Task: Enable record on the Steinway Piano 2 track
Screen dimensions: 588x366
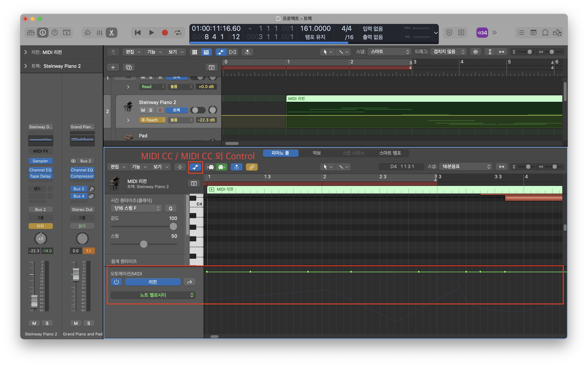Action: [160, 110]
